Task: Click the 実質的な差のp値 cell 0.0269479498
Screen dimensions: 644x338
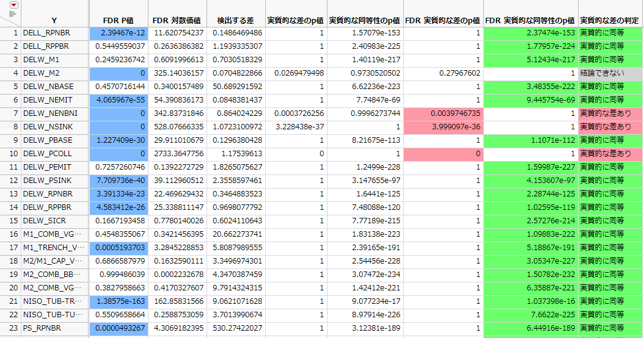Action: (296, 73)
